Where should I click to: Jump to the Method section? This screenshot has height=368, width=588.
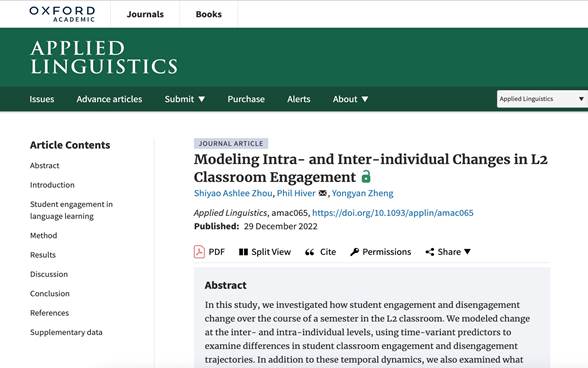tap(44, 236)
